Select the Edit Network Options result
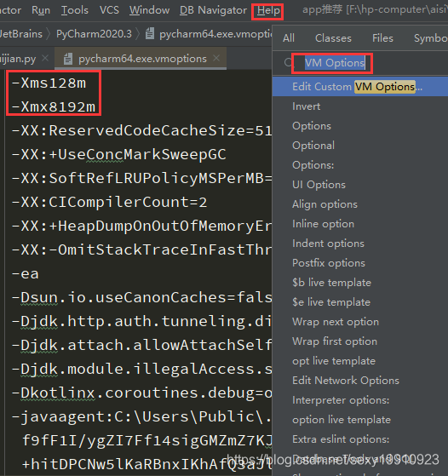 (x=360, y=381)
